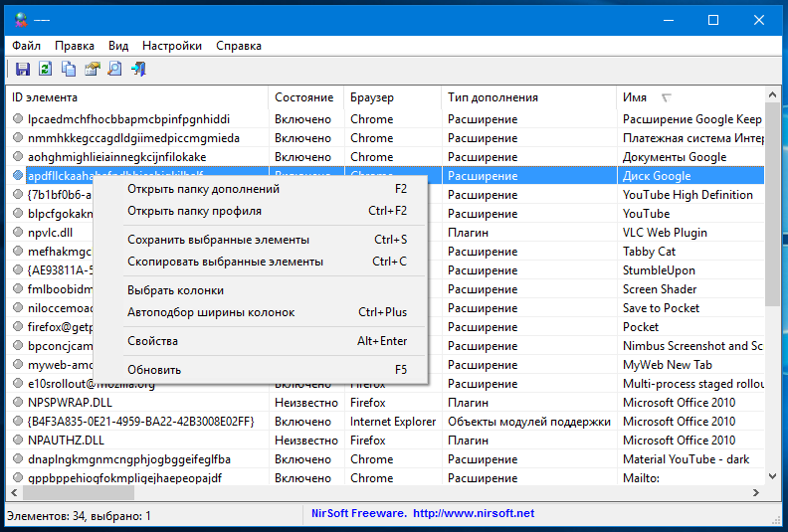Image resolution: width=788 pixels, height=532 pixels.
Task: Click the Save floppy disk toolbar icon
Action: click(x=23, y=69)
